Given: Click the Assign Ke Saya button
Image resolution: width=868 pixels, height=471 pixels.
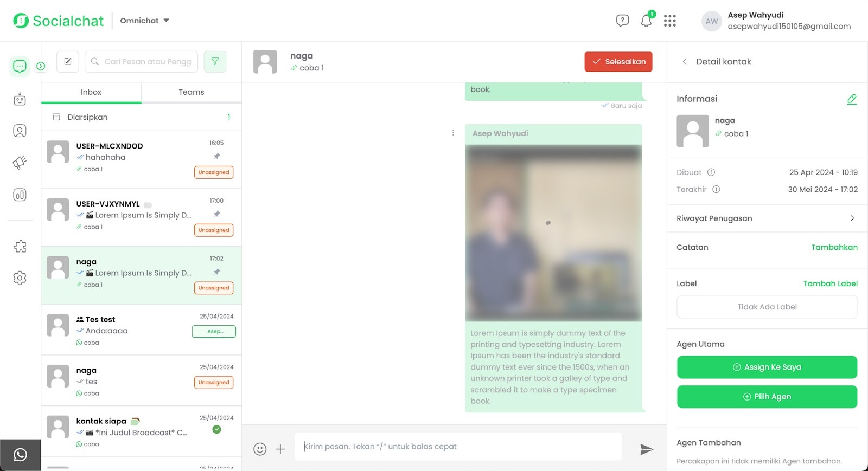Looking at the screenshot, I should 767,367.
